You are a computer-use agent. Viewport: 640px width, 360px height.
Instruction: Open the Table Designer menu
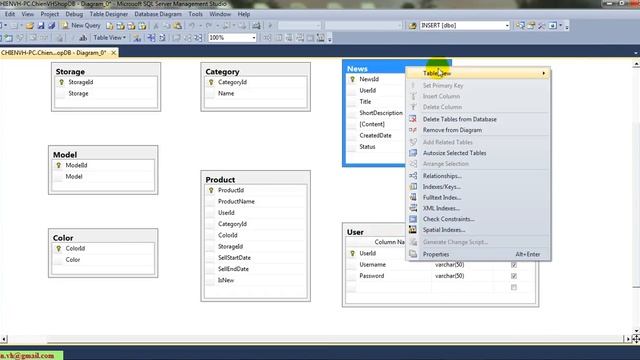click(x=109, y=14)
